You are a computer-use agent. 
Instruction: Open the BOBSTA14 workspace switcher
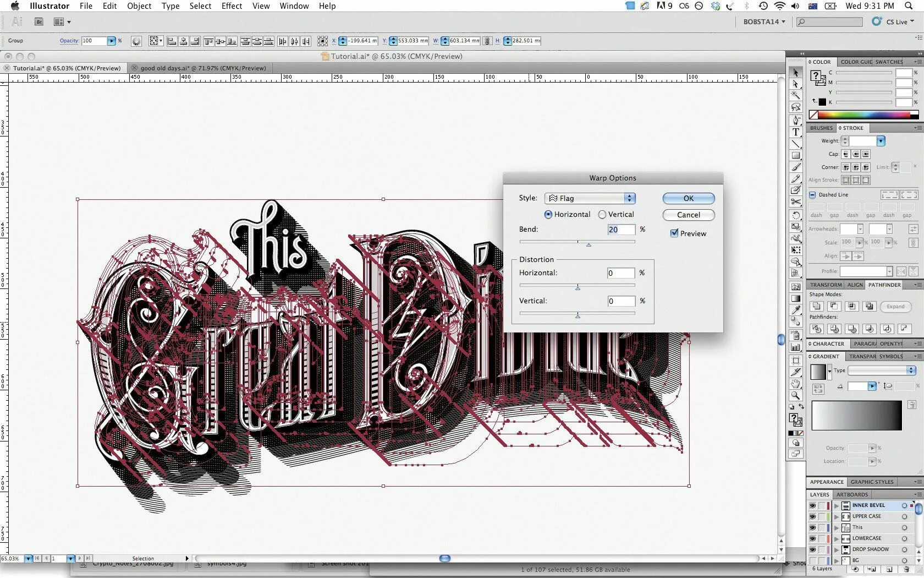tap(764, 22)
